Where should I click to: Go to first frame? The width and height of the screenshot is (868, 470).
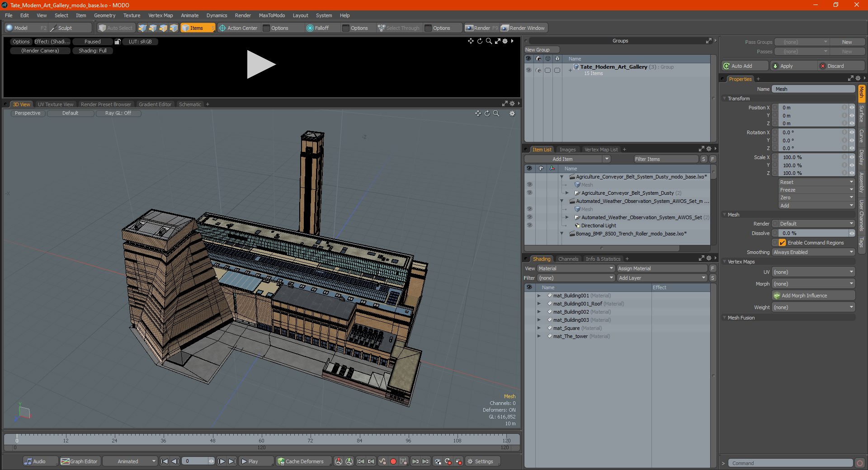coord(164,461)
